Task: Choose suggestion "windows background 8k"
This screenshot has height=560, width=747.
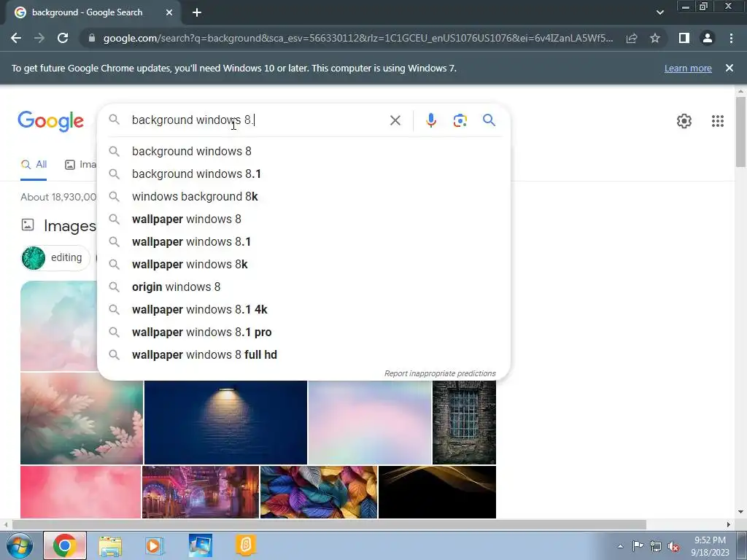Action: tap(304, 197)
